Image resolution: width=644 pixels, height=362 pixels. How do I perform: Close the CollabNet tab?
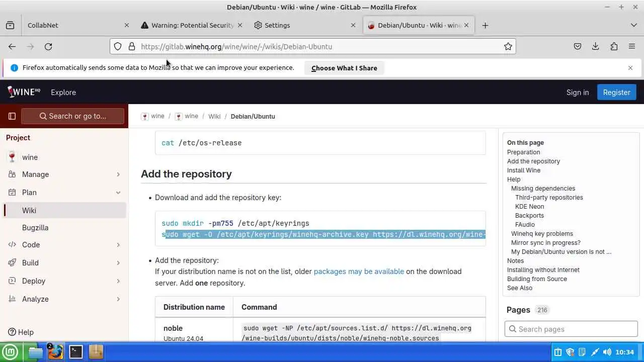click(x=127, y=25)
